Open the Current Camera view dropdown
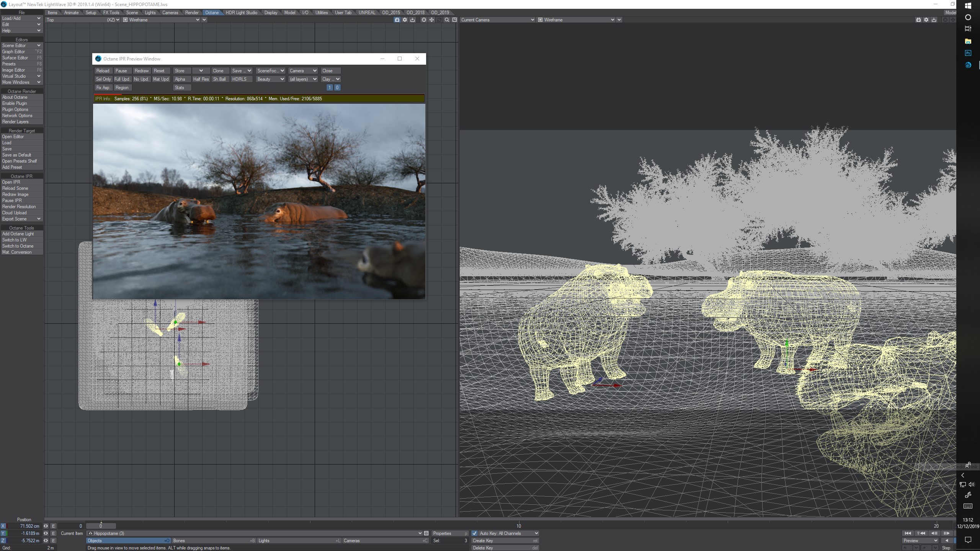This screenshot has width=980, height=551. tap(497, 20)
